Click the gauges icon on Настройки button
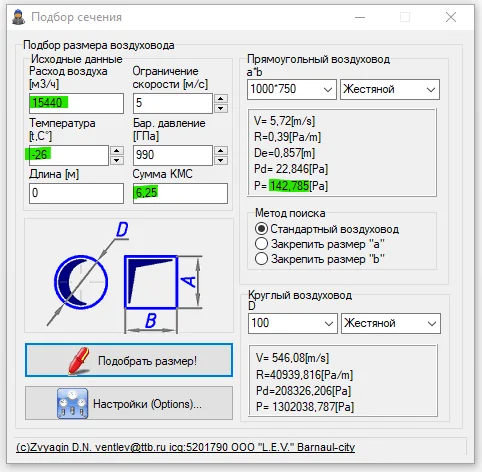 72,403
